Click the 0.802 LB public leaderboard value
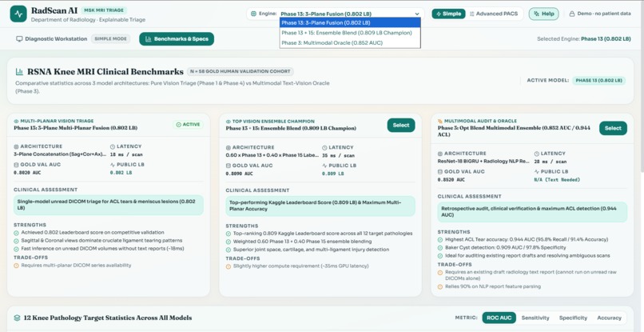This screenshot has height=332, width=644. [121, 173]
